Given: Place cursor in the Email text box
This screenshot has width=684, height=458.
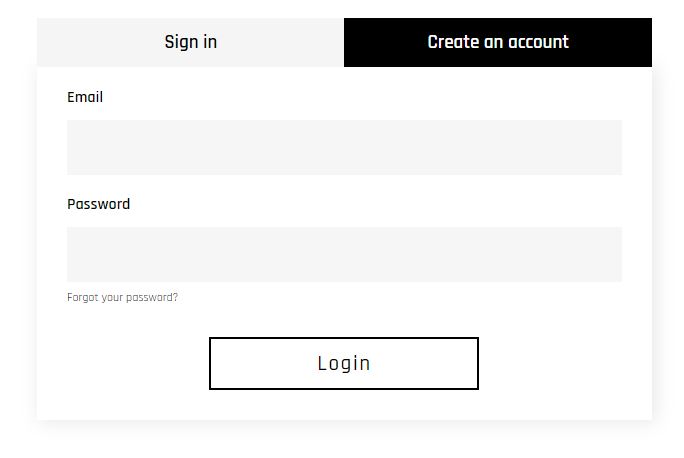Looking at the screenshot, I should coord(344,147).
